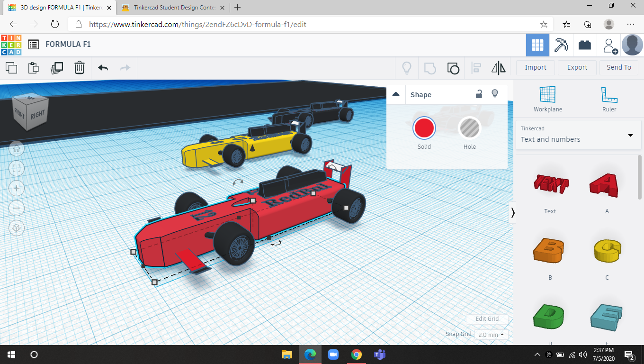The height and width of the screenshot is (364, 644).
Task: Zoom out the viewport
Action: coord(17,208)
